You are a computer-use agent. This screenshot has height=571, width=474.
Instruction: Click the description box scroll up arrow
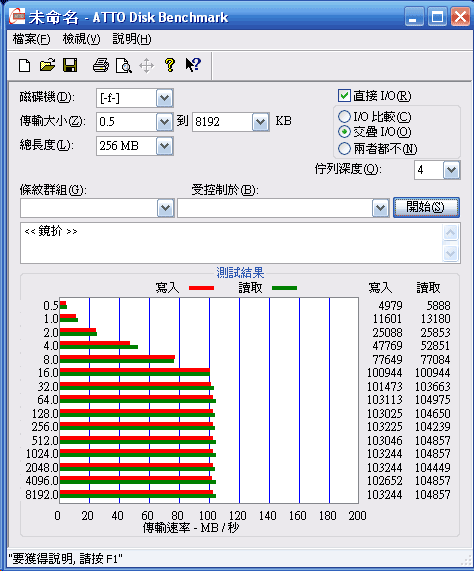click(x=451, y=233)
